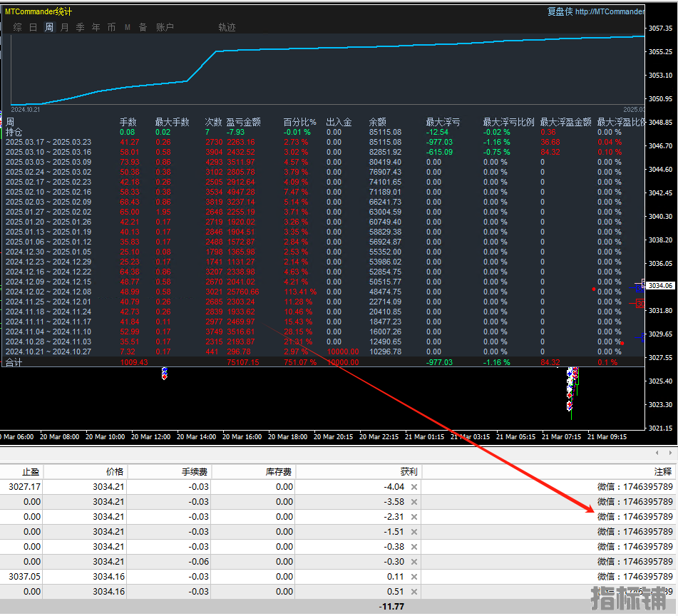678x616 pixels.
Task: Open the 年 yearly tab
Action: coord(96,27)
